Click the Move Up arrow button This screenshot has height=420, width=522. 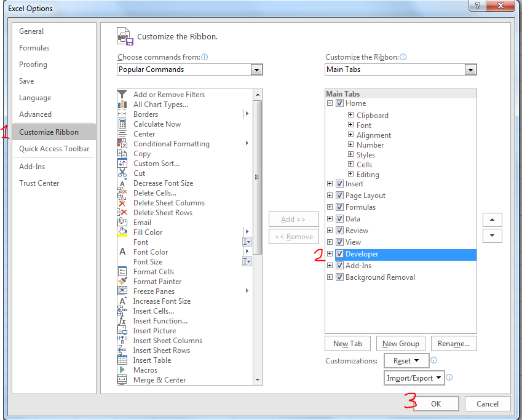tap(492, 220)
